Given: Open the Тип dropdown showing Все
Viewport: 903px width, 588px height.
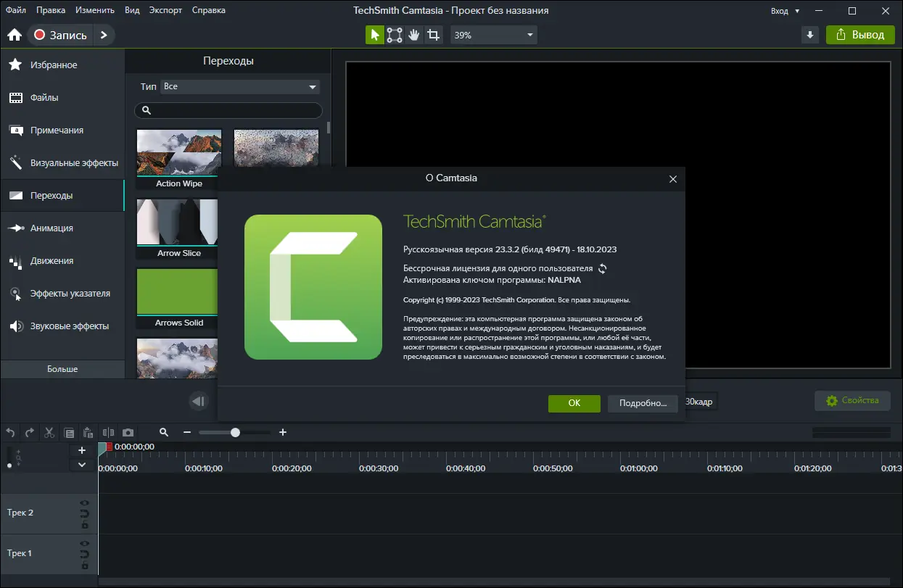Looking at the screenshot, I should (240, 86).
